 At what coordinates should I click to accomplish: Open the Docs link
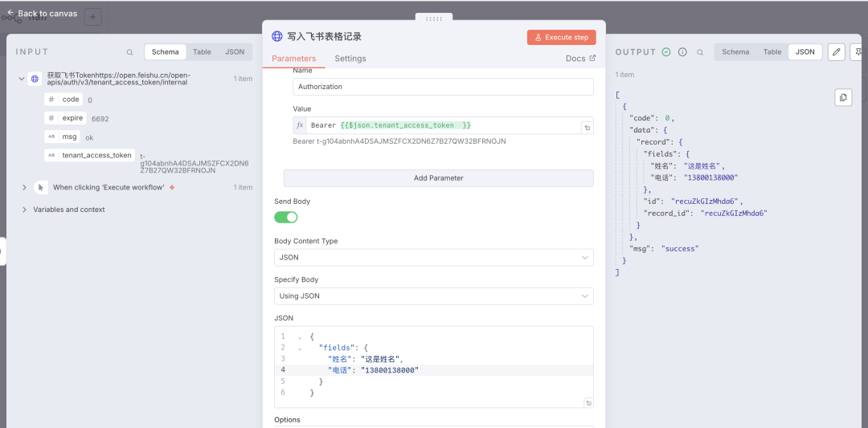point(580,59)
